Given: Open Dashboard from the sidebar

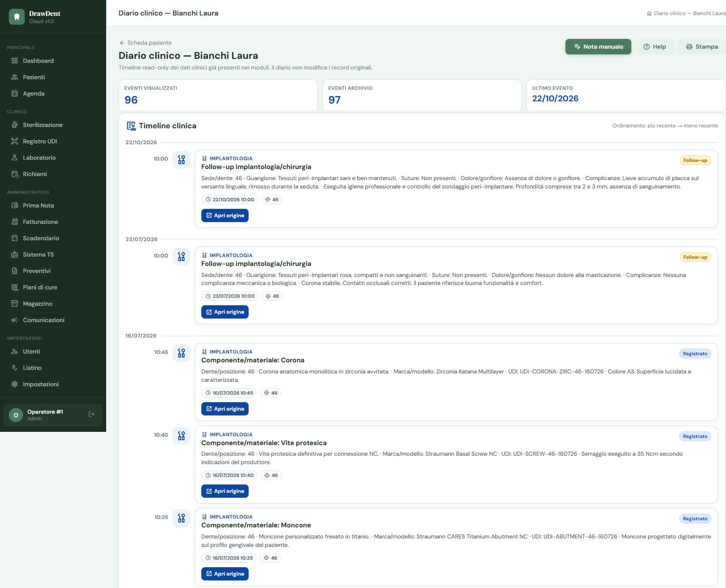Looking at the screenshot, I should pyautogui.click(x=53, y=61).
